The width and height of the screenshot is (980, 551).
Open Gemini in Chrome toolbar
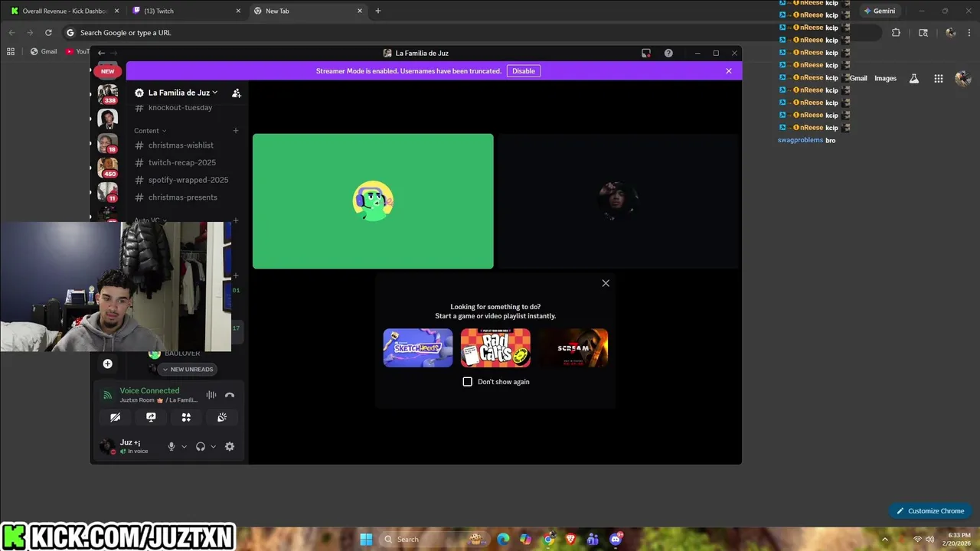click(x=879, y=11)
